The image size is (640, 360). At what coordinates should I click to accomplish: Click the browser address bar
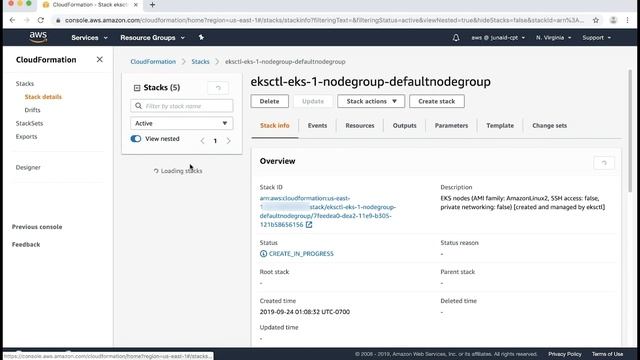pos(324,20)
